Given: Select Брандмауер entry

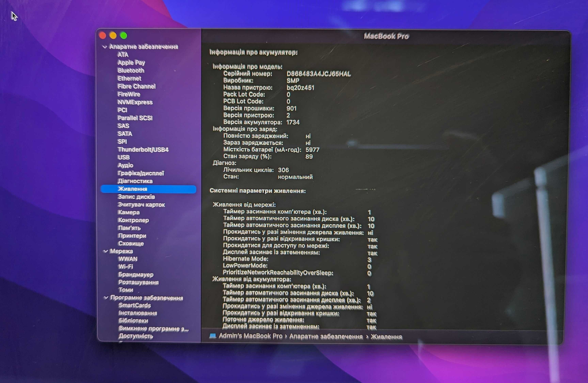Looking at the screenshot, I should click(136, 274).
